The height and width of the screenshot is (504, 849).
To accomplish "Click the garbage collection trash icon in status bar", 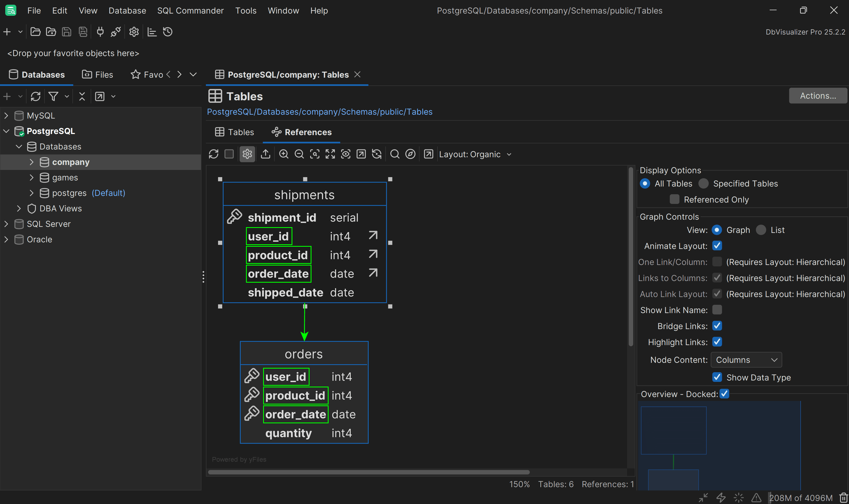I will (843, 498).
